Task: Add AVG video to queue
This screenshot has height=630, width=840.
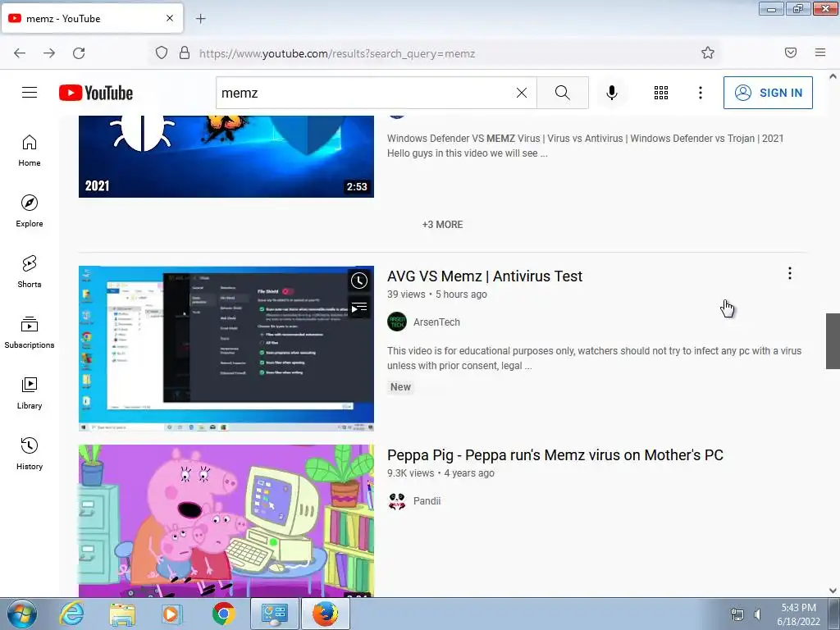Action: pyautogui.click(x=359, y=308)
